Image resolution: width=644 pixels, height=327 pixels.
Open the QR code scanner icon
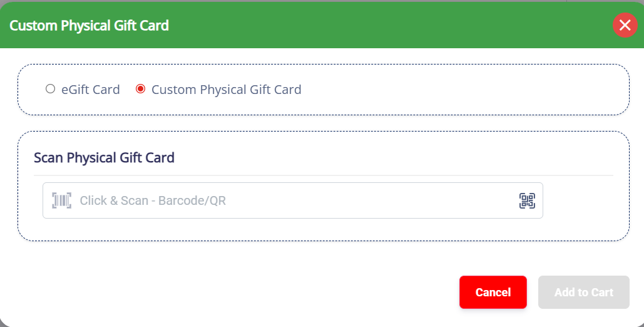[x=527, y=200]
